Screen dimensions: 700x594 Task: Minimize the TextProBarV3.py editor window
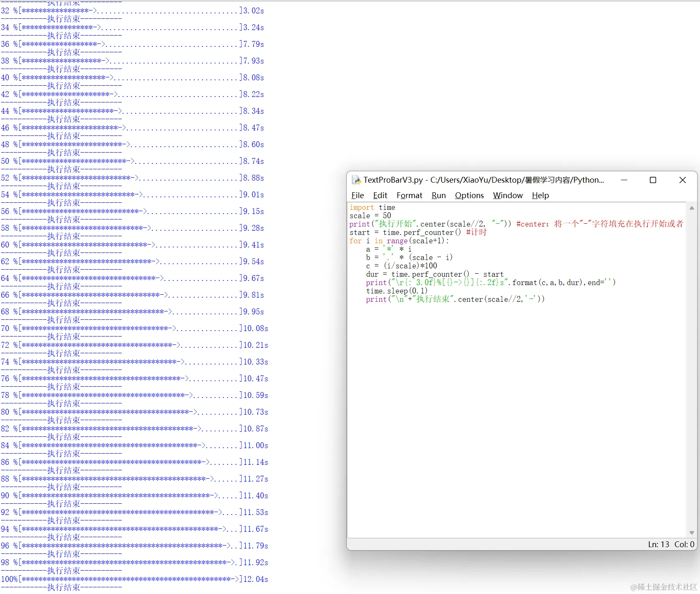(624, 180)
